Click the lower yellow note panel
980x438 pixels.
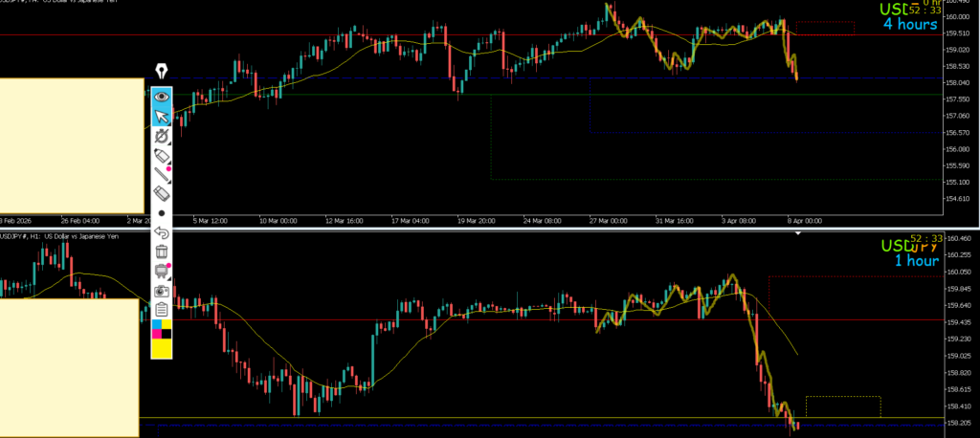tap(69, 367)
